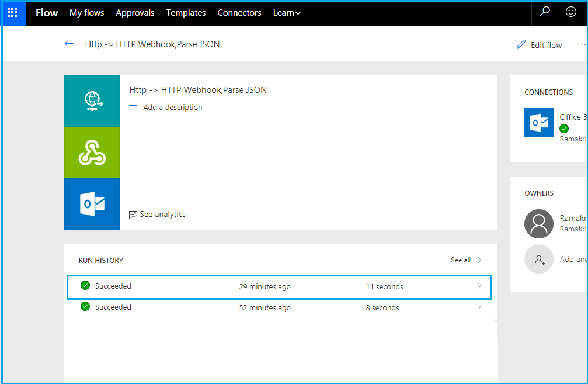
Task: Click the blue Outlook action tile
Action: [x=92, y=204]
